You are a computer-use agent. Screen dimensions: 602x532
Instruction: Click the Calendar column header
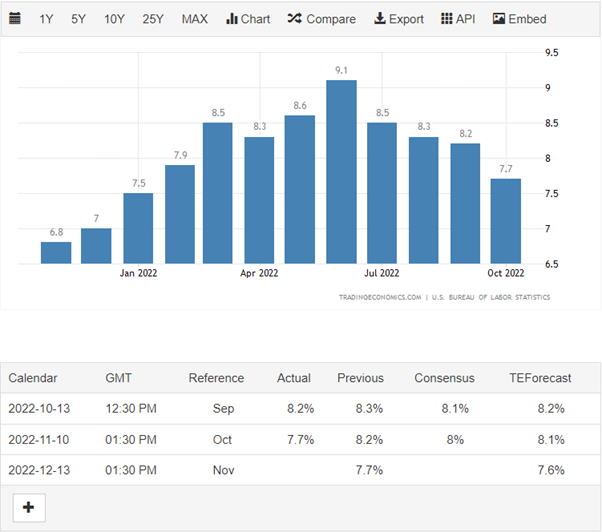pyautogui.click(x=33, y=378)
